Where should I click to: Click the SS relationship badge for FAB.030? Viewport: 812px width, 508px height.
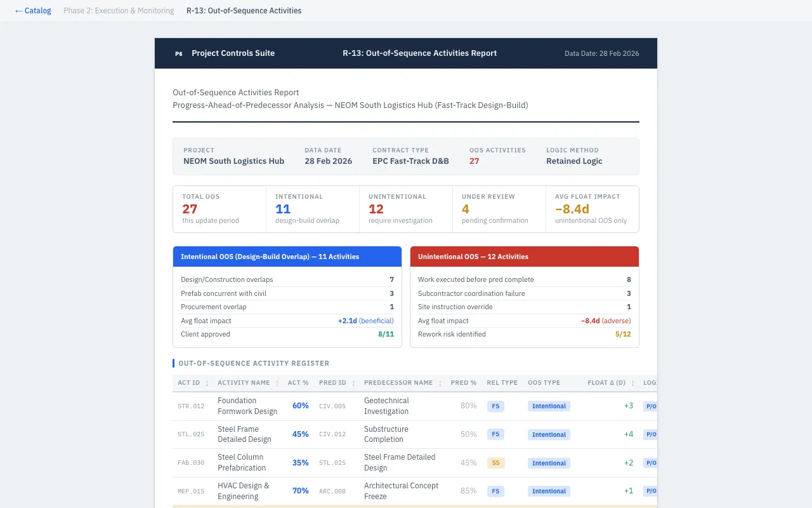point(495,463)
